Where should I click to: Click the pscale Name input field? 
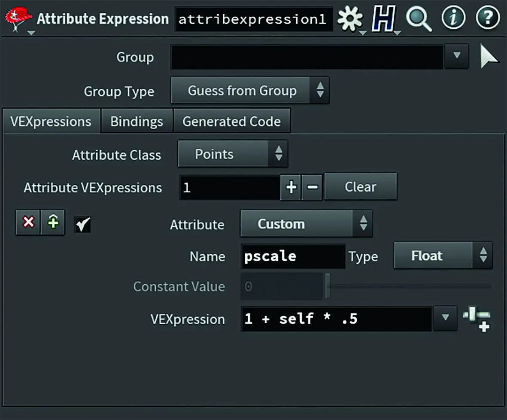(x=293, y=256)
